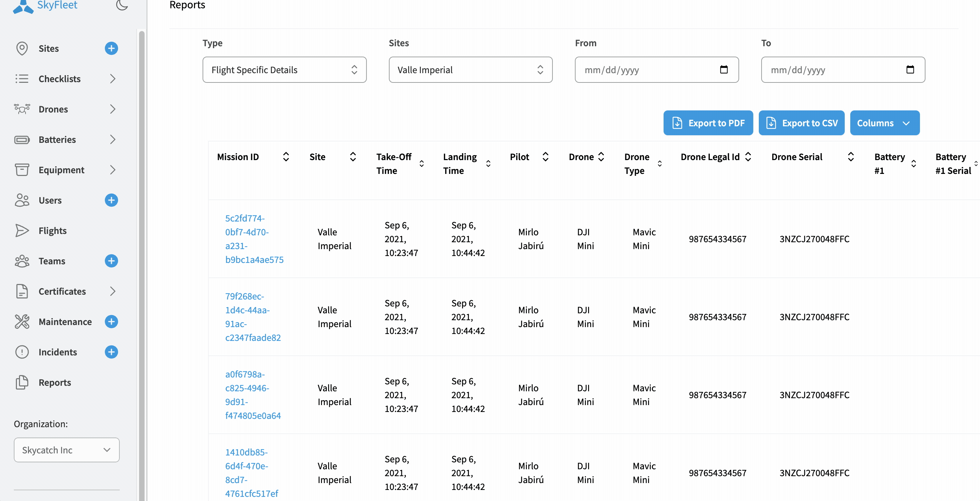The image size is (980, 501).
Task: Sort by the Drone column arrows
Action: click(601, 157)
